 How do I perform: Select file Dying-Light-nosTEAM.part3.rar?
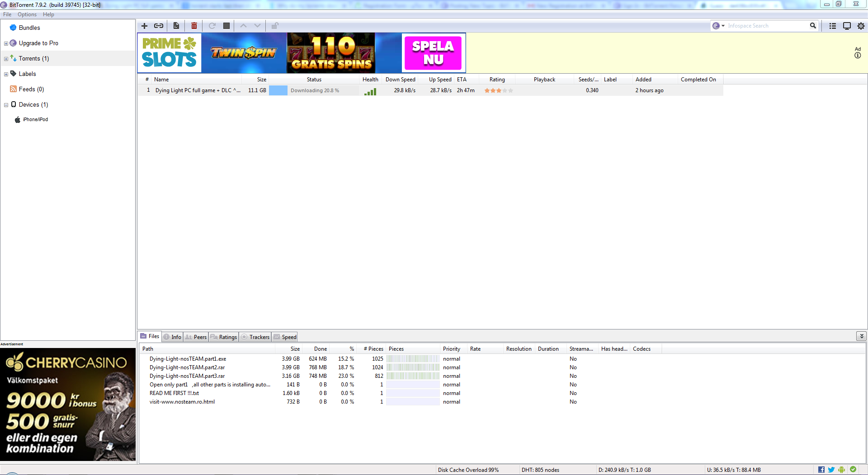187,376
